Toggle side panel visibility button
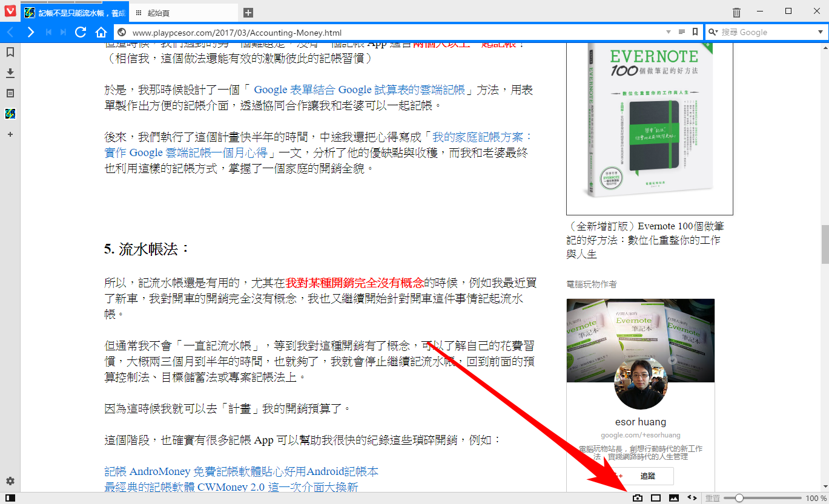 [10, 498]
